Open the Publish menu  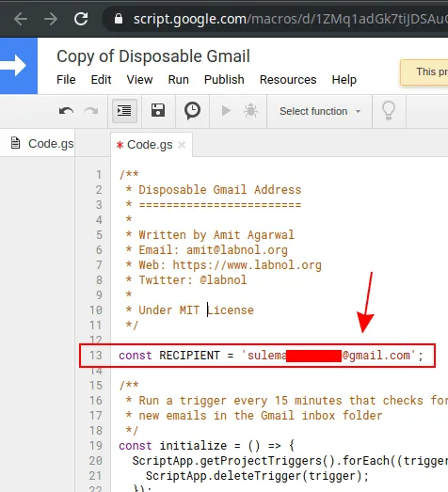point(224,80)
